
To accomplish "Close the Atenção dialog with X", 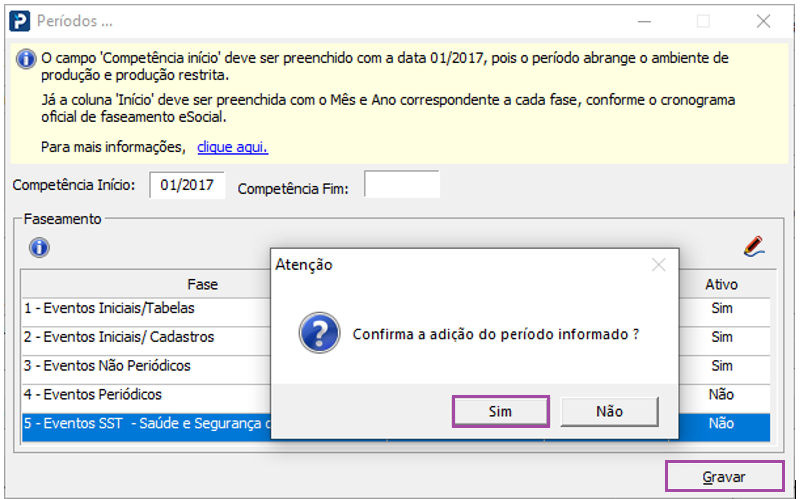I will [x=658, y=265].
